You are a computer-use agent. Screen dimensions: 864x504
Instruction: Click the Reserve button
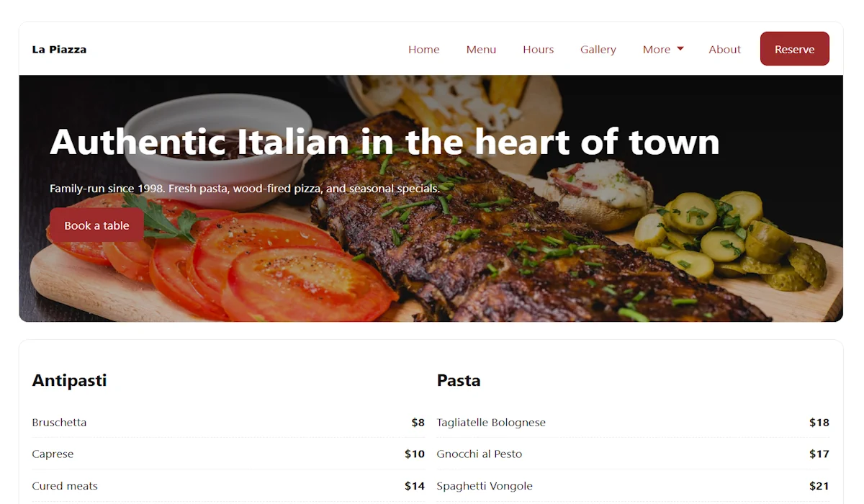(x=794, y=49)
